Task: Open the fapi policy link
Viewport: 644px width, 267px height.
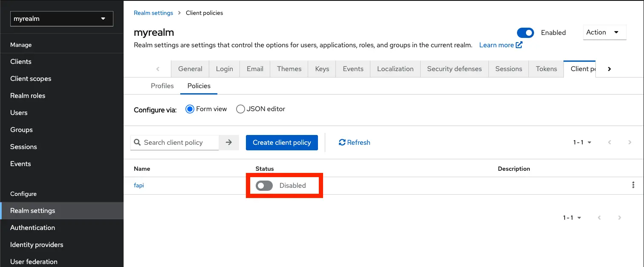Action: (x=139, y=185)
